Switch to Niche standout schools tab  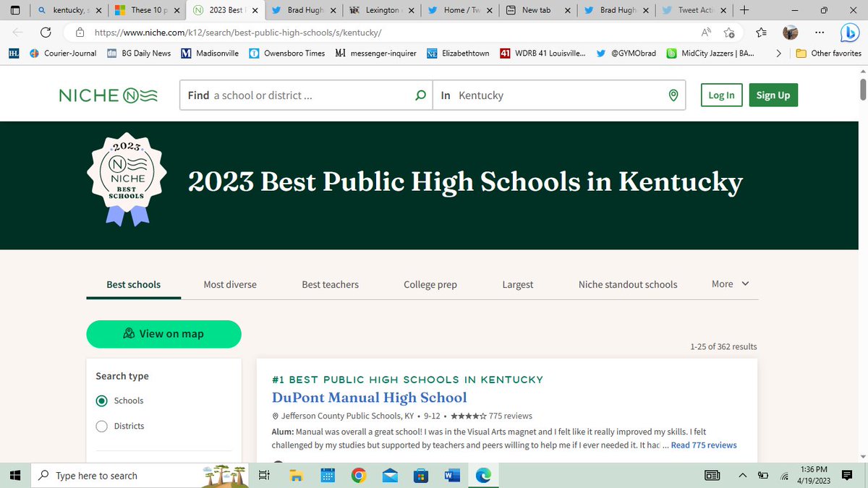pos(628,284)
